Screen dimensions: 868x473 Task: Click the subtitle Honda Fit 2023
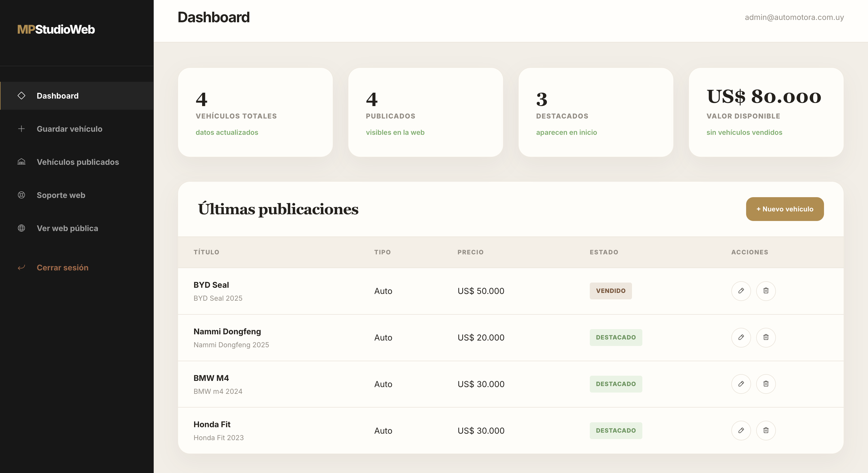219,438
